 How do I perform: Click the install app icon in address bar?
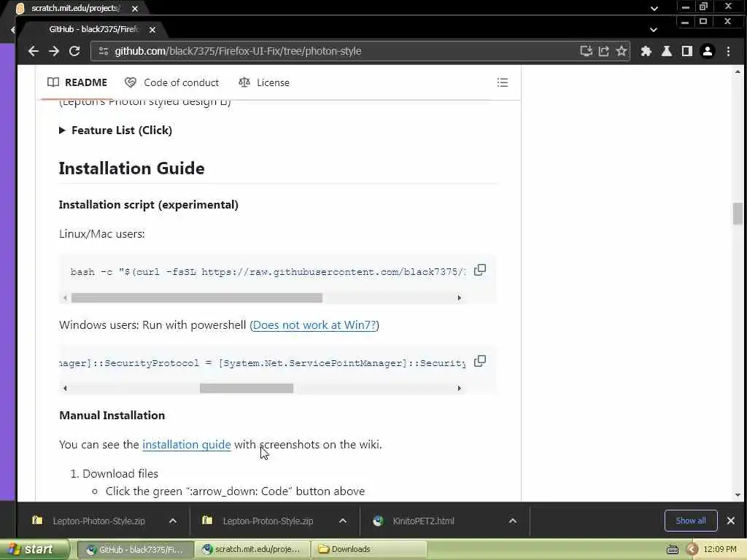pos(586,52)
